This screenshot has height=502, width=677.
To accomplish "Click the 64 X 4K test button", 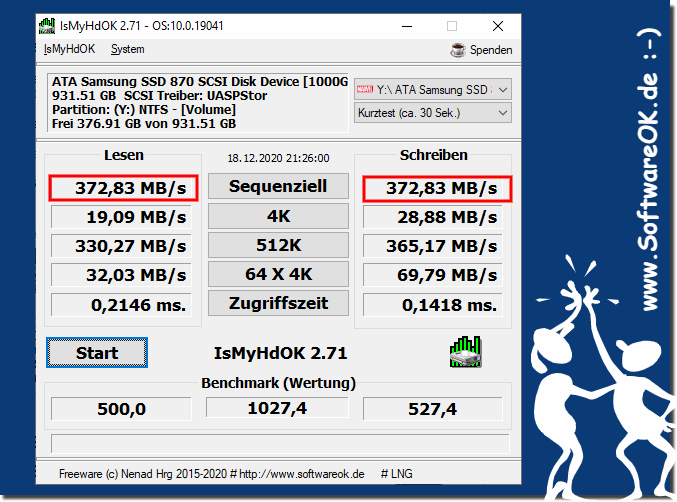I will tap(278, 274).
